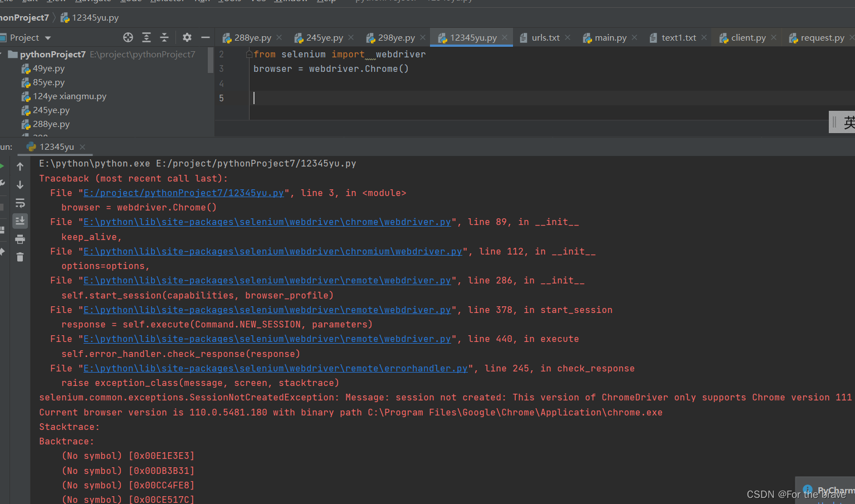Open chromium\webdriver.py traceback link
Screen dimensions: 855x504
(273, 251)
